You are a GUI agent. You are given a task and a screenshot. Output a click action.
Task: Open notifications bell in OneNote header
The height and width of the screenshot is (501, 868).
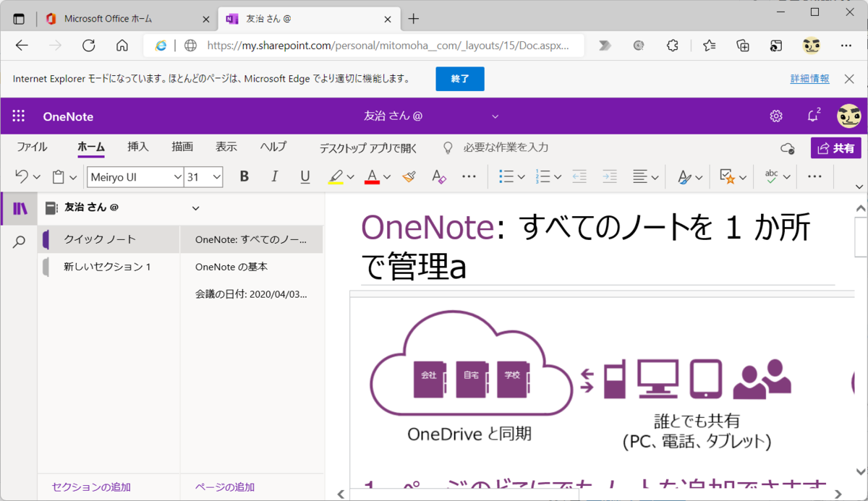click(813, 116)
